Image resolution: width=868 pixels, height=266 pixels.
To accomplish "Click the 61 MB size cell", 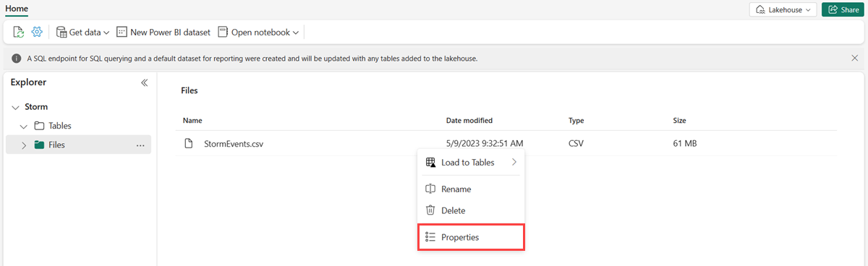I will coord(685,144).
